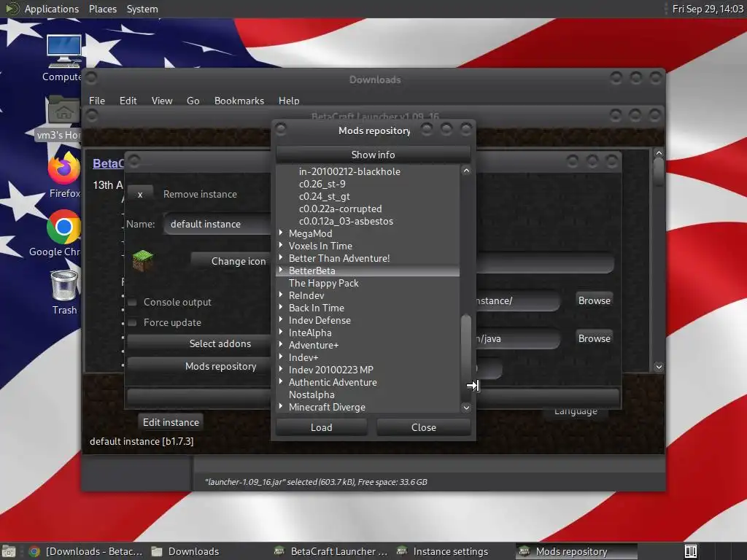Select the Nostalpha entry
747x560 pixels.
click(311, 394)
